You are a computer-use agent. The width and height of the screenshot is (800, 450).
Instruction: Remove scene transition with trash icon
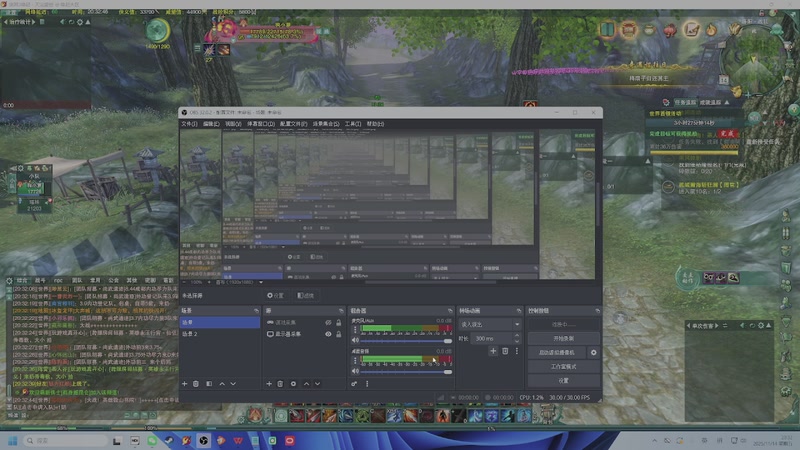click(505, 351)
